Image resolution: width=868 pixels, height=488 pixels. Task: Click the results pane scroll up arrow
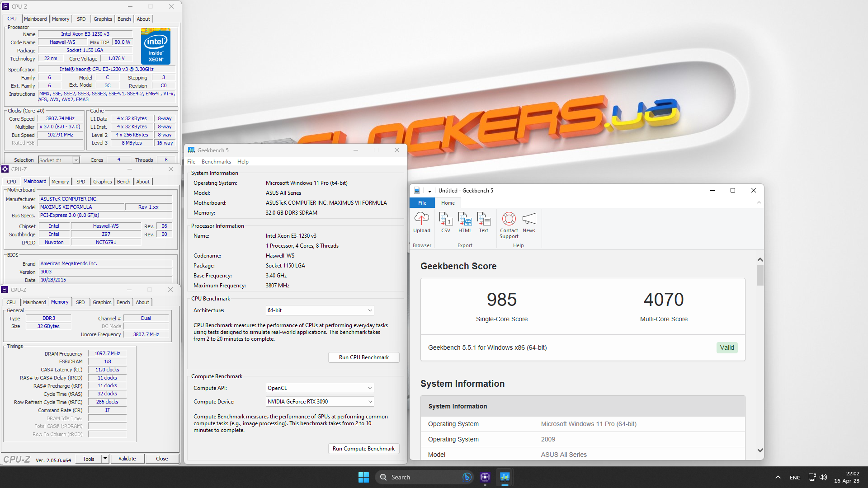pos(760,260)
